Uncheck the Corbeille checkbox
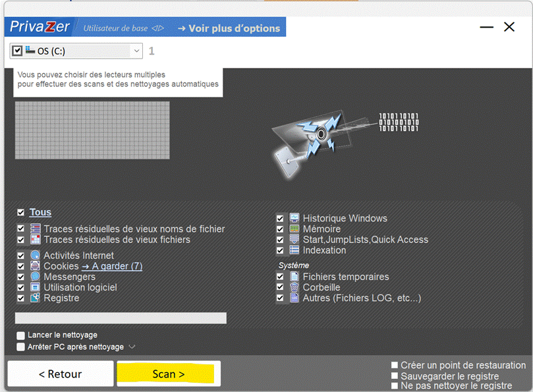 click(280, 287)
